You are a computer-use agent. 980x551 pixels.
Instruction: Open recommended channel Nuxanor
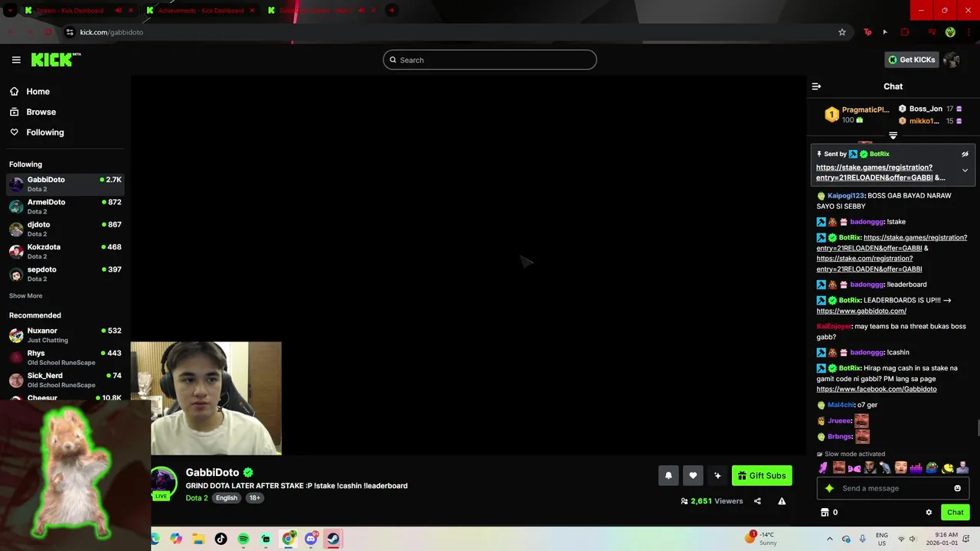65,334
